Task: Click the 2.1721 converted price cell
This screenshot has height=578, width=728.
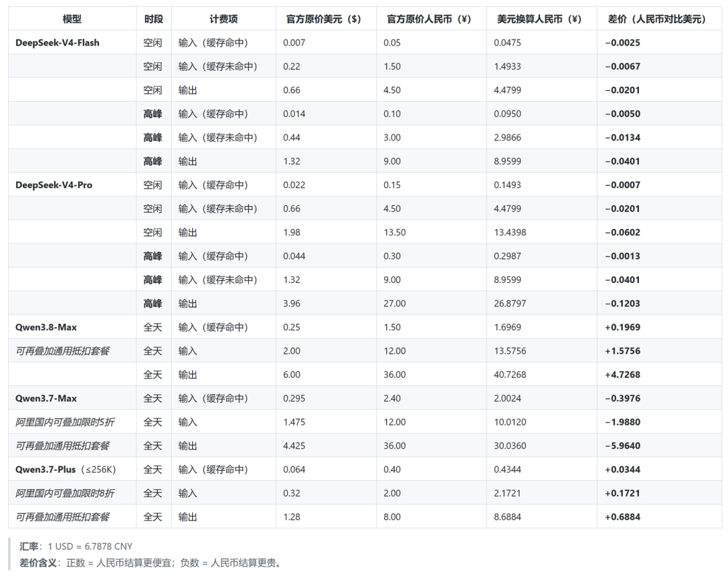Action: tap(508, 493)
